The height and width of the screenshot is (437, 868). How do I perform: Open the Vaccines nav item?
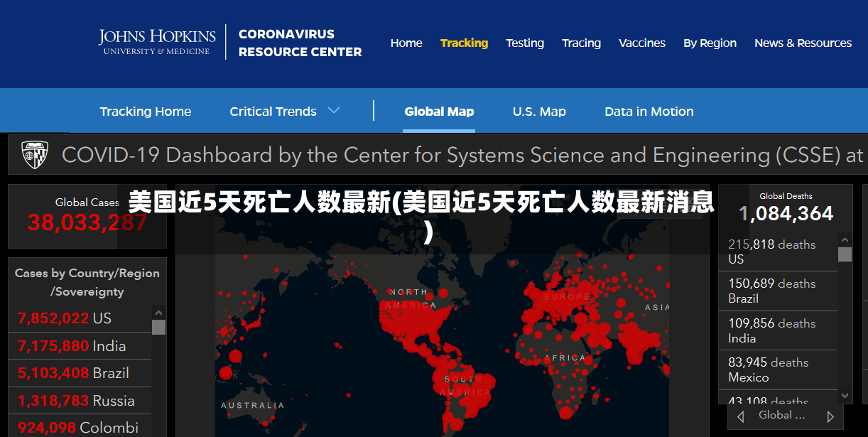coord(642,43)
